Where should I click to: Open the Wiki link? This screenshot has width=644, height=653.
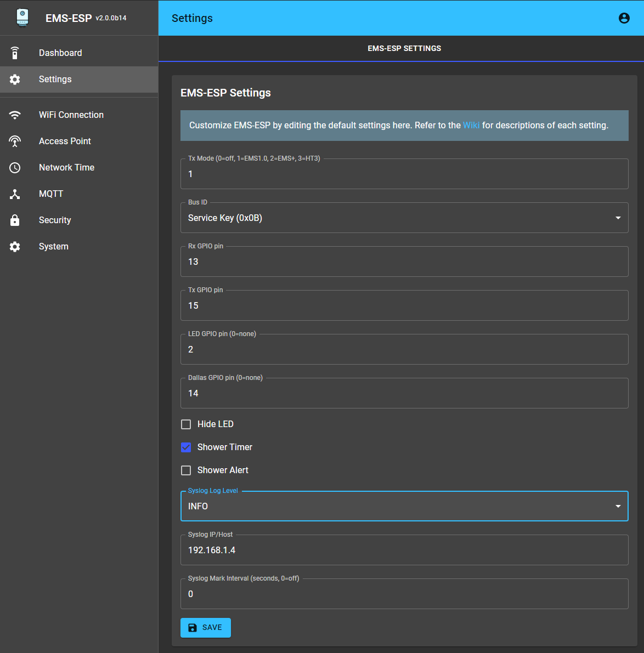click(x=471, y=126)
